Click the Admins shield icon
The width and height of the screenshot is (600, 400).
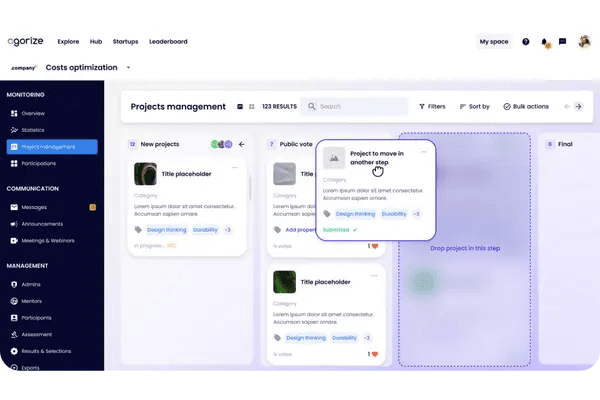tap(14, 284)
